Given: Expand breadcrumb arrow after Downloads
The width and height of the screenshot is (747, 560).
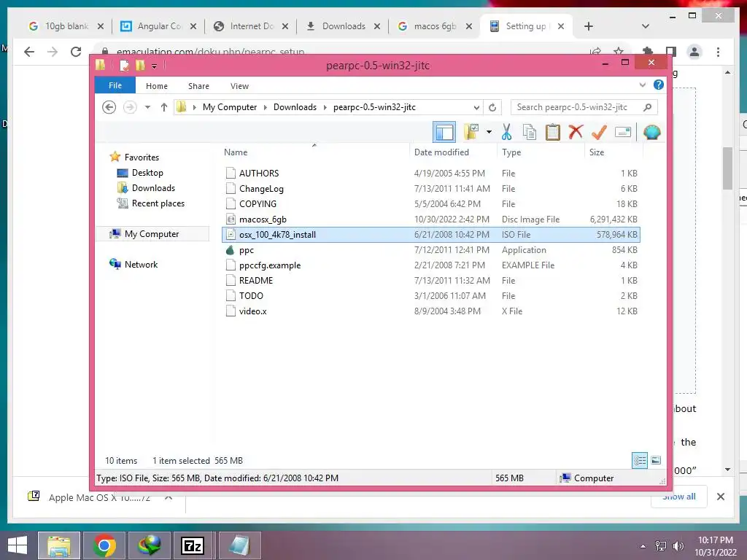Looking at the screenshot, I should 325,107.
